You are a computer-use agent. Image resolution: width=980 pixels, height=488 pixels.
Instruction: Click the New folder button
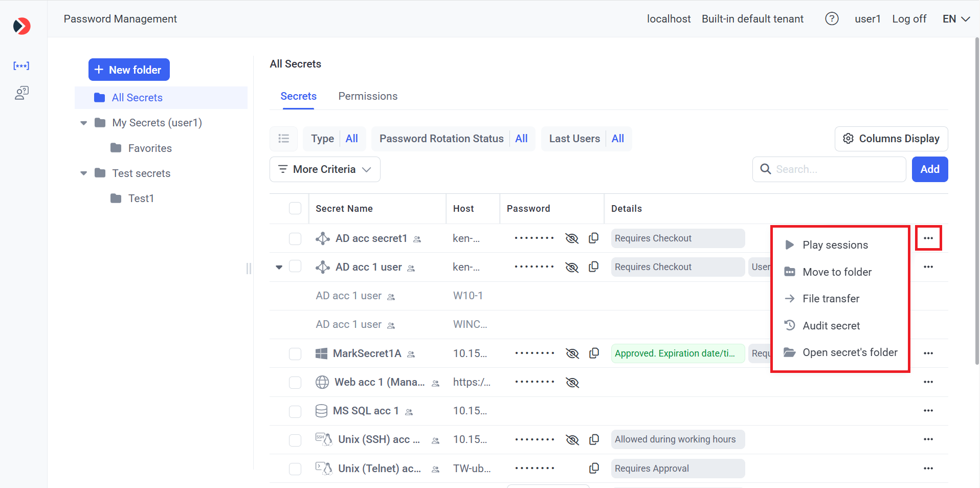129,70
